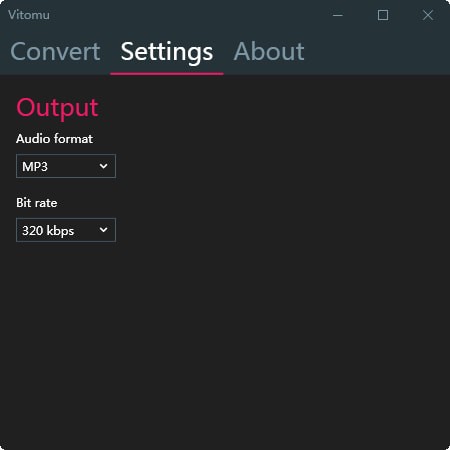This screenshot has height=450, width=450.
Task: Minimize the Vitomu window
Action: click(338, 15)
